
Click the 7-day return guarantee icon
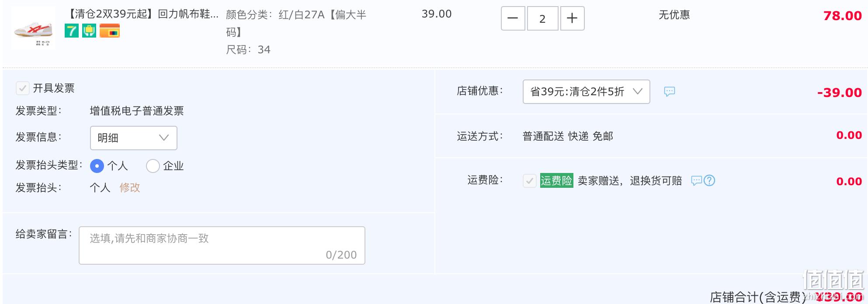72,31
